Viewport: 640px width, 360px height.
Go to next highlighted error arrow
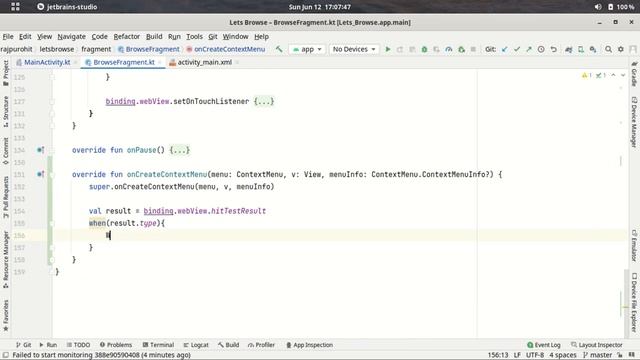point(623,76)
